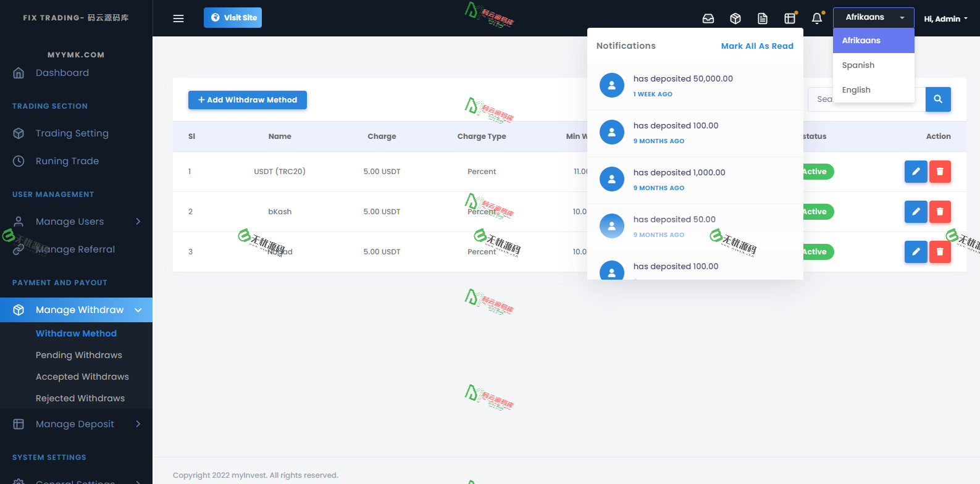Viewport: 980px width, 484px height.
Task: Click the cube icon in top bar
Action: pyautogui.click(x=735, y=19)
